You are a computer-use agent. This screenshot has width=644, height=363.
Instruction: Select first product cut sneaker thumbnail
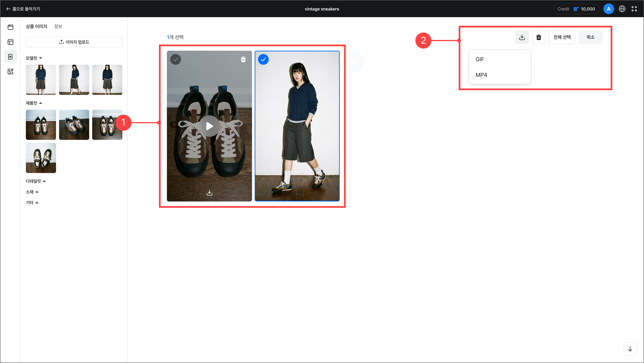pyautogui.click(x=41, y=125)
